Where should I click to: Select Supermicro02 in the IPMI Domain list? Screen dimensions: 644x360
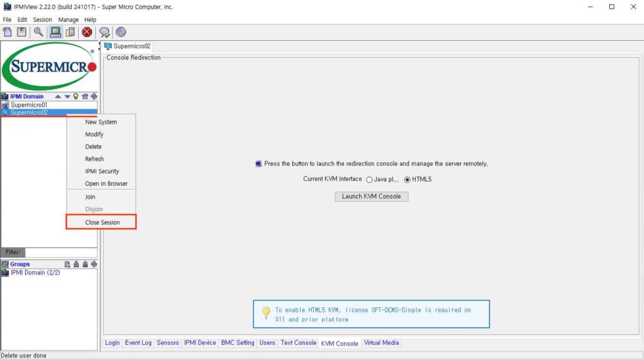(49, 112)
